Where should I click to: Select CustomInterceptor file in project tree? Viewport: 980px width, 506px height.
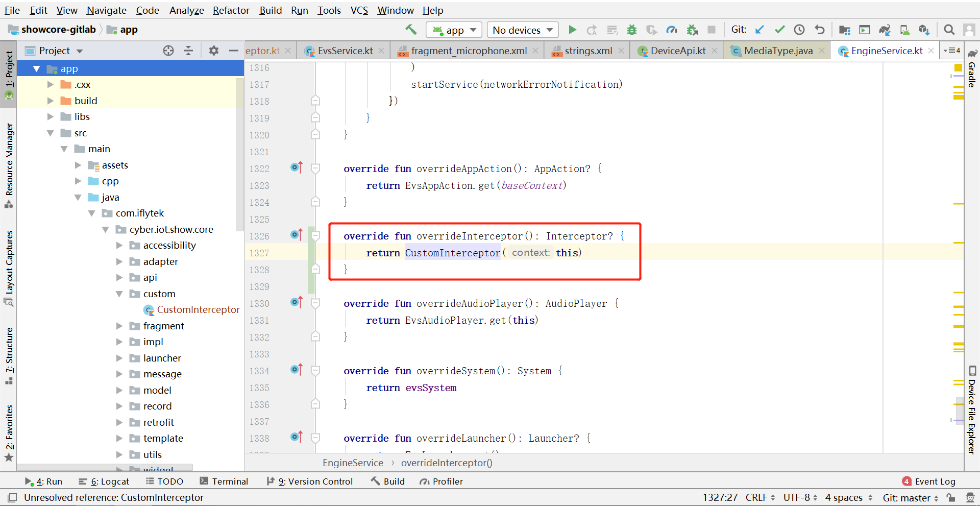coord(192,309)
